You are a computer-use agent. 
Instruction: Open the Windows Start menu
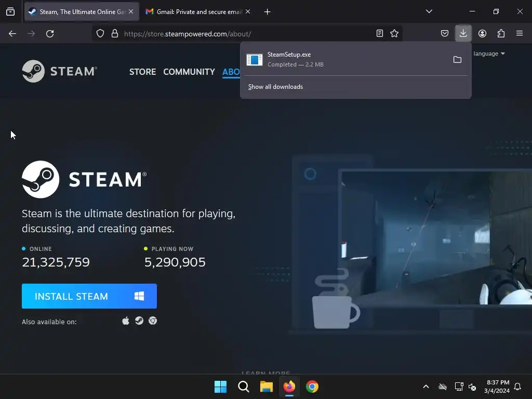tap(220, 387)
